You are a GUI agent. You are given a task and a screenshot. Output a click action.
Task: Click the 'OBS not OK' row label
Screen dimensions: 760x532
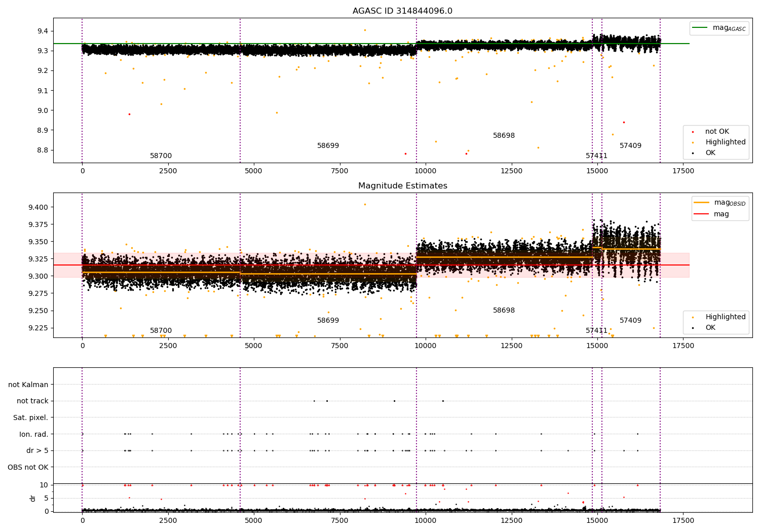tap(28, 468)
